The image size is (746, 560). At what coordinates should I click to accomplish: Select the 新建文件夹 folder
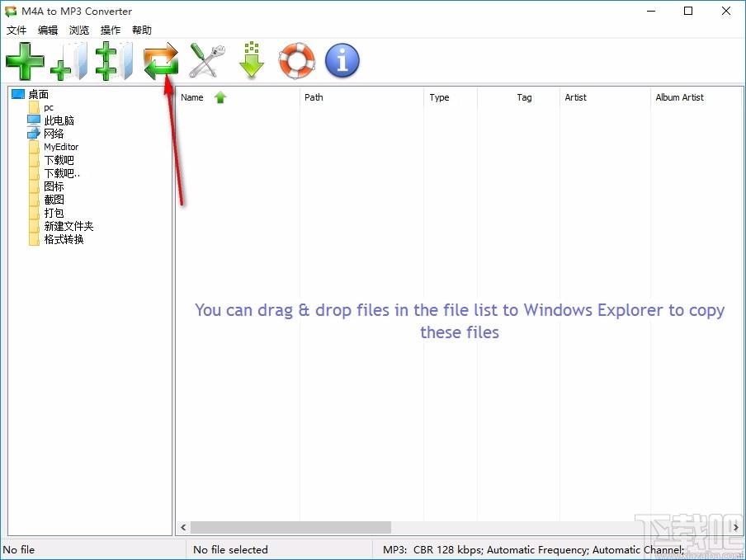[x=69, y=226]
